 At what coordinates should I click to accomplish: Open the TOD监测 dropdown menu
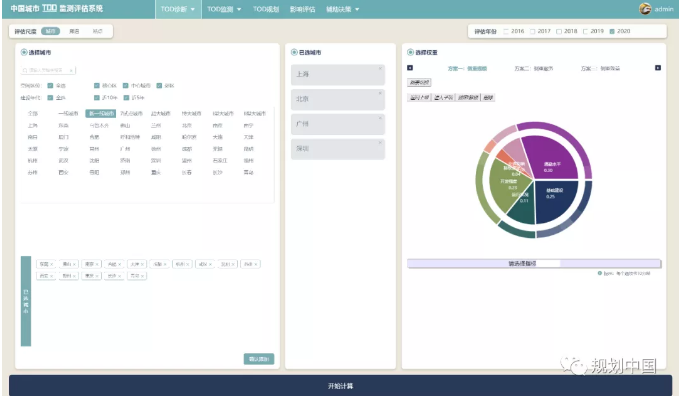coord(224,9)
